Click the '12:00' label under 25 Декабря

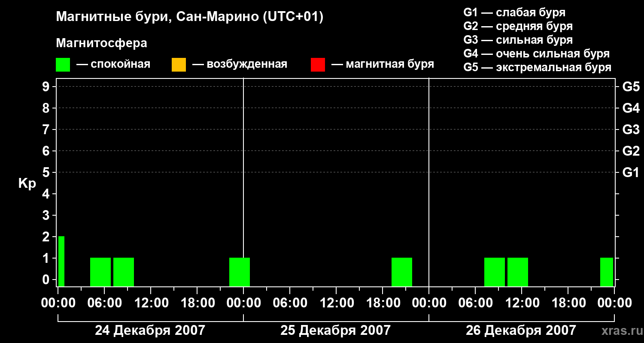tap(336, 303)
